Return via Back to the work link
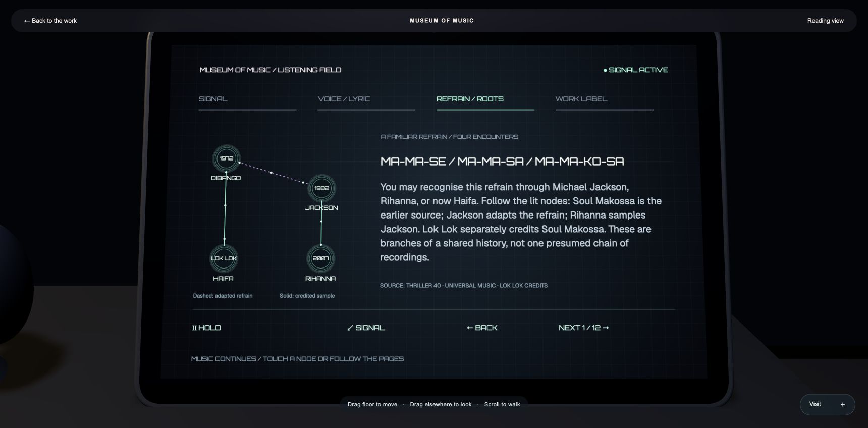The width and height of the screenshot is (868, 428). (50, 21)
